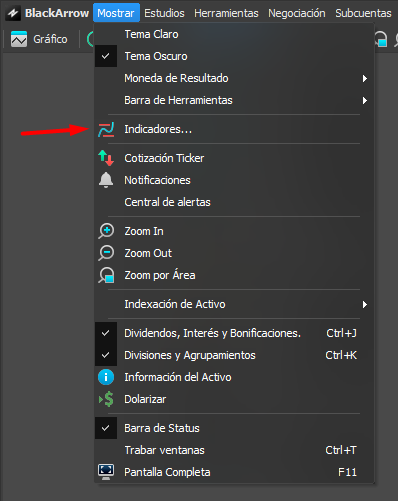The image size is (398, 501).
Task: Click the BlackArrow logo icon
Action: [13, 13]
